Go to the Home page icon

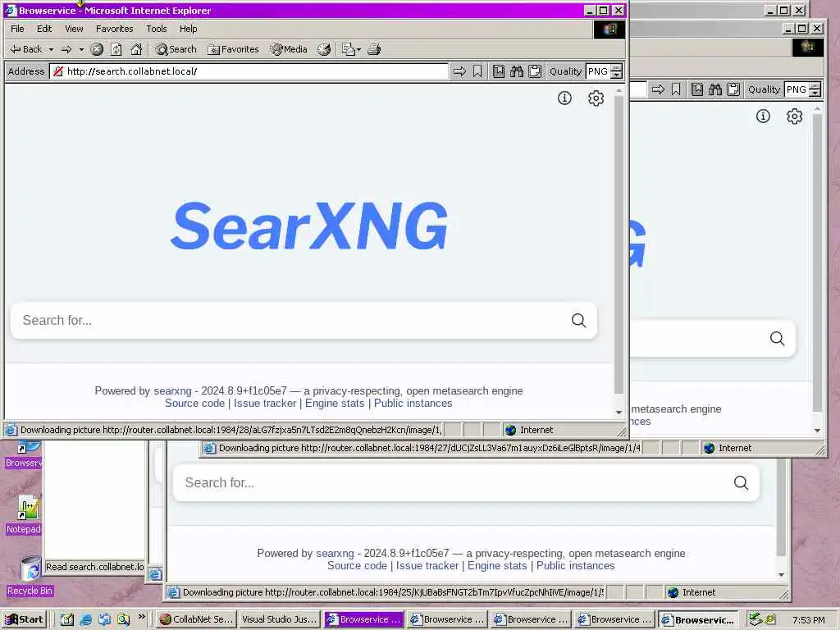point(137,49)
